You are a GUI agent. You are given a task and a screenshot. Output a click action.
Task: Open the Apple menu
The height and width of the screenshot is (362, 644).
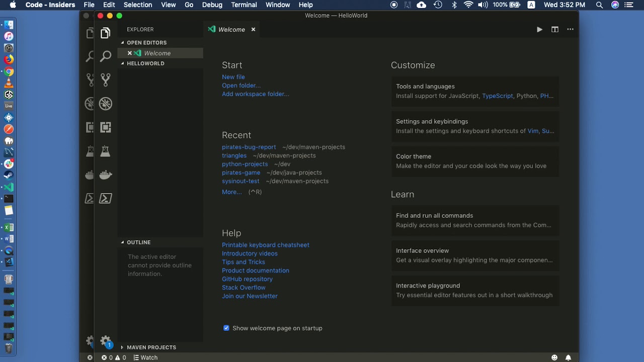coord(13,5)
